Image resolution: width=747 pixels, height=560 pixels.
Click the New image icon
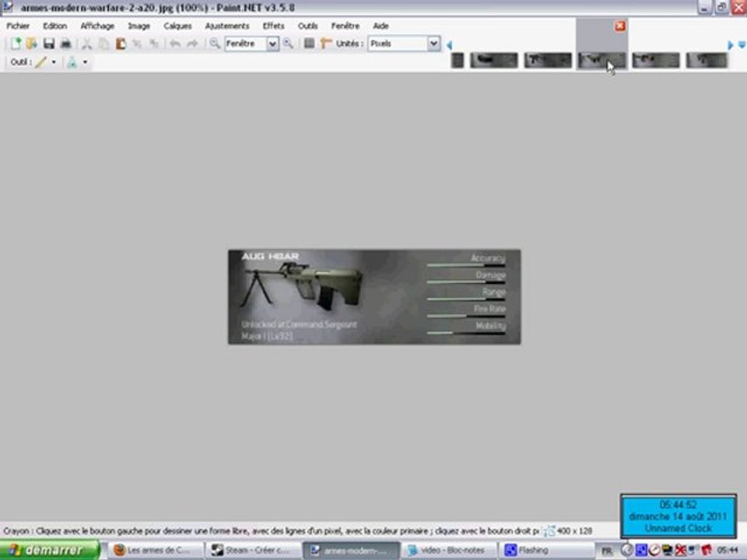coord(16,44)
